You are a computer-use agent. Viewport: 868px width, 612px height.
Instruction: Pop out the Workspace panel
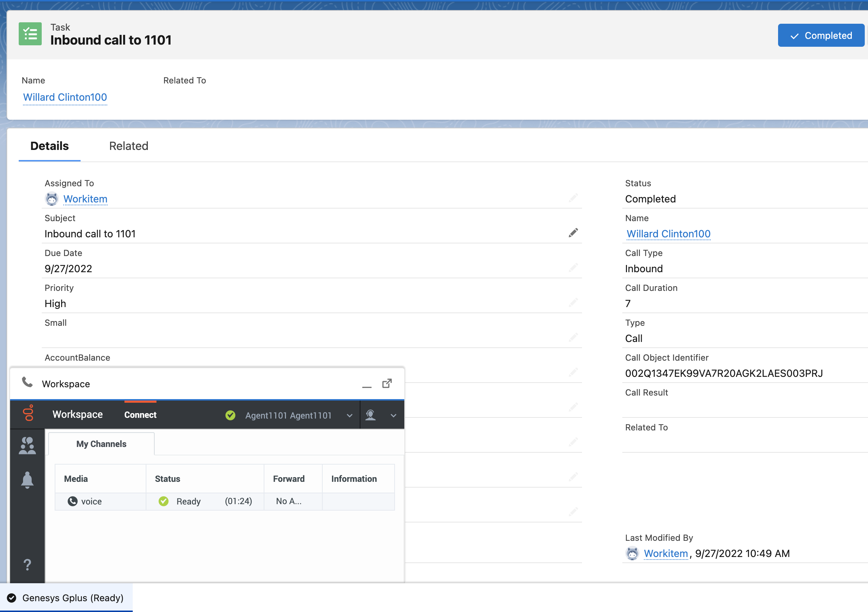point(387,383)
